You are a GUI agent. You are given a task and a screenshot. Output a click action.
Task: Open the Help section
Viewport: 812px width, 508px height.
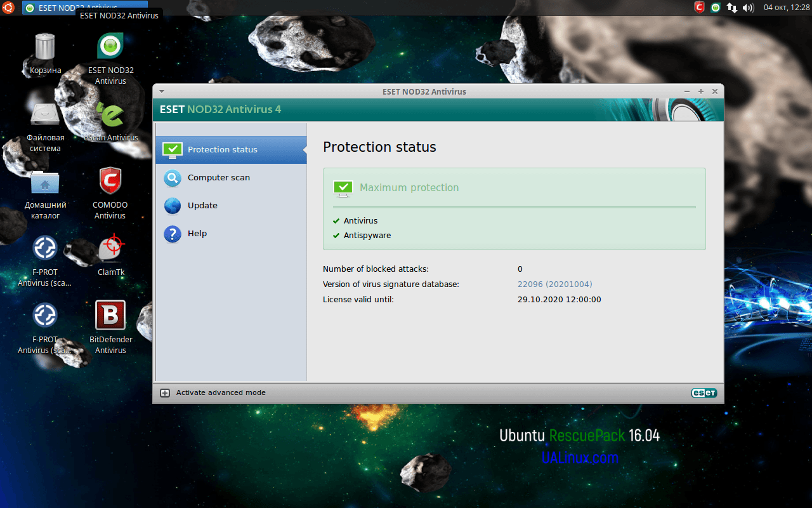pos(231,234)
